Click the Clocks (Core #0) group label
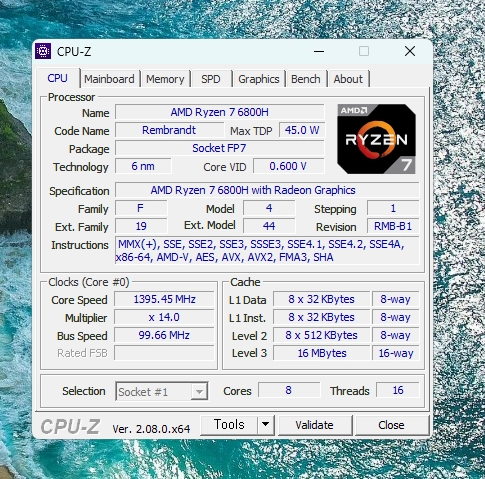The height and width of the screenshot is (479, 485). (x=89, y=282)
